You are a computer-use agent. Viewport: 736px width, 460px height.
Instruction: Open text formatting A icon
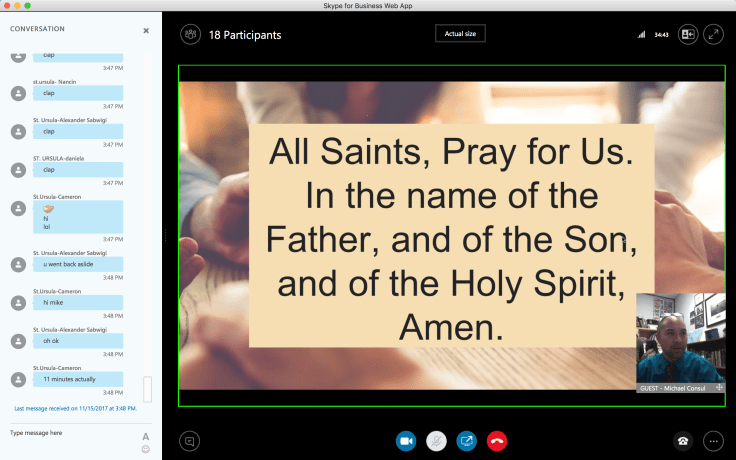[146, 437]
